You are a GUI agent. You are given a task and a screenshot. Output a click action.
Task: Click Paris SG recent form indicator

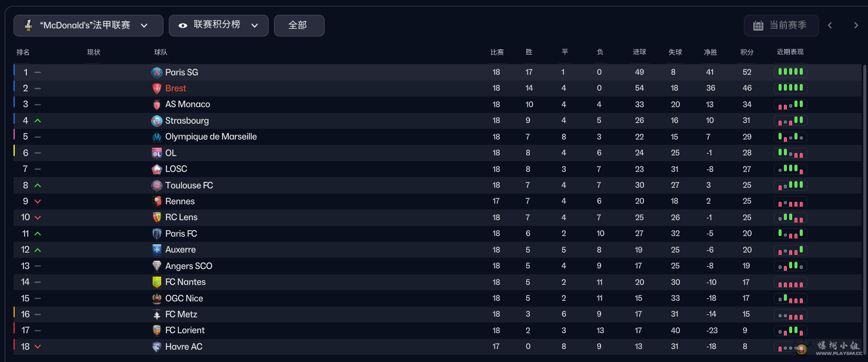tap(790, 72)
